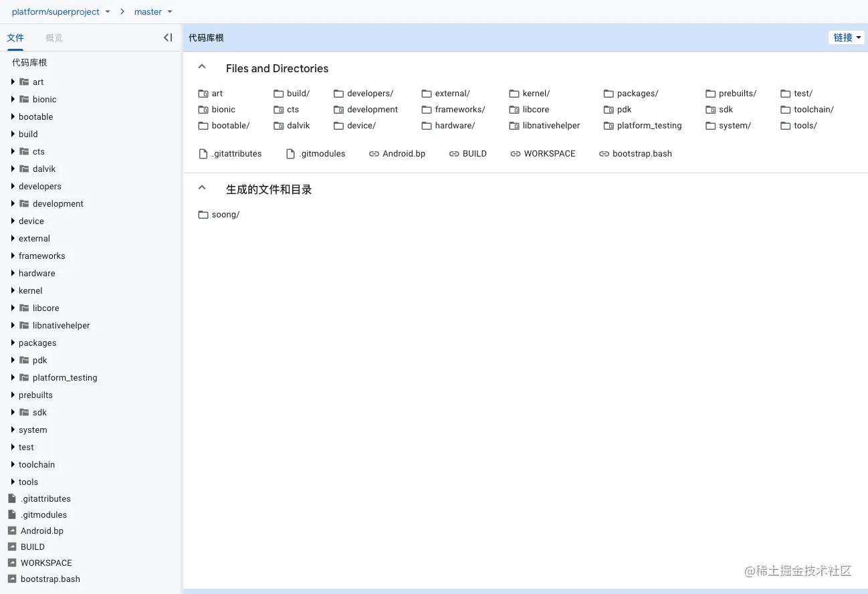Expand the device tree node
The image size is (868, 594).
point(13,221)
